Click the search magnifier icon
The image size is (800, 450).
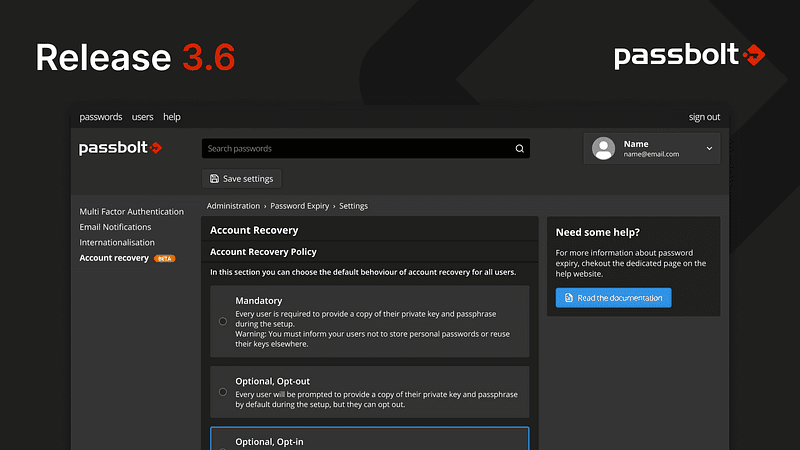point(519,149)
